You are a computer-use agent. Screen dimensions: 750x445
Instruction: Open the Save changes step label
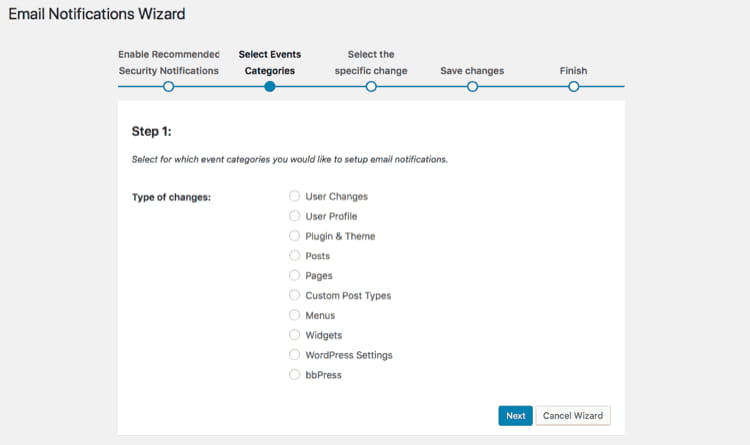tap(472, 71)
